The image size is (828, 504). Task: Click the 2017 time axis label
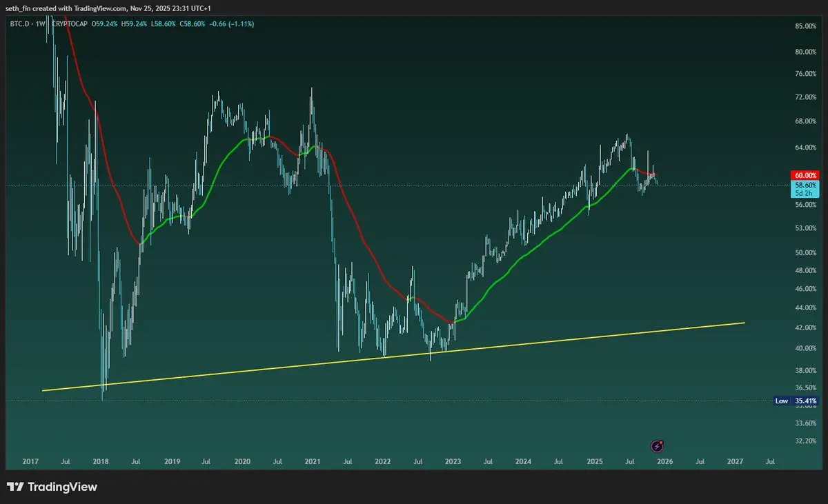(x=30, y=461)
